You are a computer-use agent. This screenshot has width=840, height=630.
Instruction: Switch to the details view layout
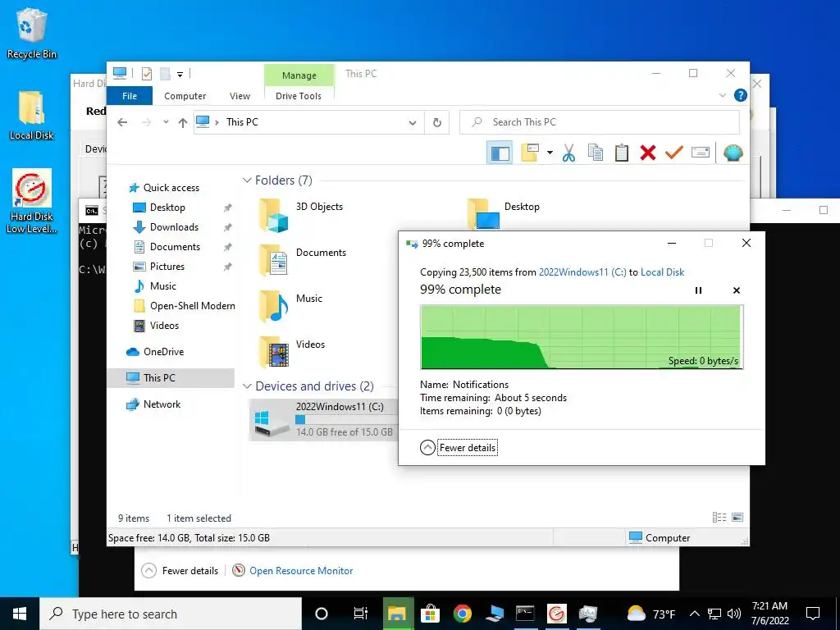(x=719, y=517)
